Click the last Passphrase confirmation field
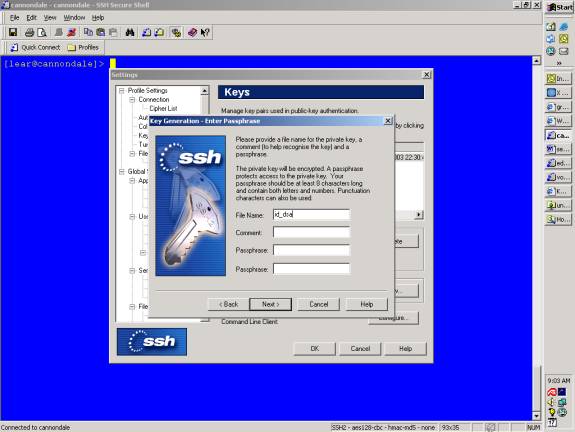The width and height of the screenshot is (575, 432). click(x=311, y=269)
